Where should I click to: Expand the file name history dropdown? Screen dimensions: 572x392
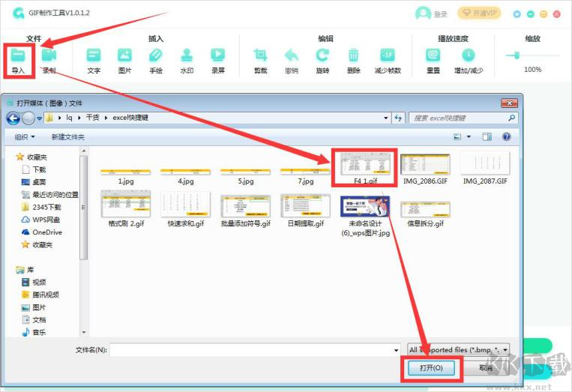[x=397, y=350]
